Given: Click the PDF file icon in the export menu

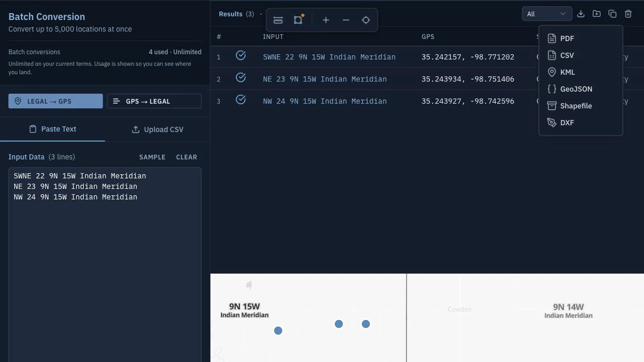Looking at the screenshot, I should coord(552,38).
